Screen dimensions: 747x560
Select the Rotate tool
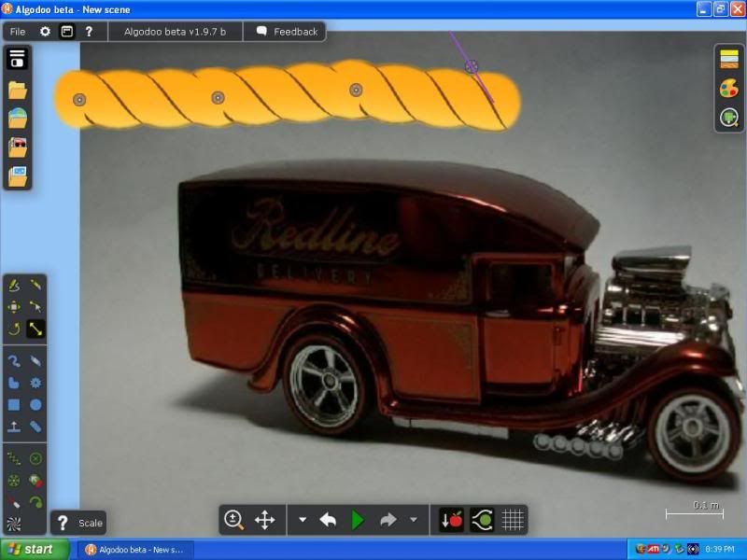(14, 329)
